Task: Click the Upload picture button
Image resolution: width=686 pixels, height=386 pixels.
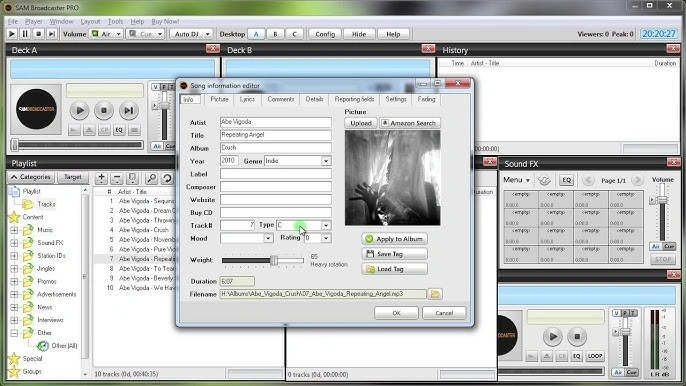Action: pyautogui.click(x=361, y=123)
